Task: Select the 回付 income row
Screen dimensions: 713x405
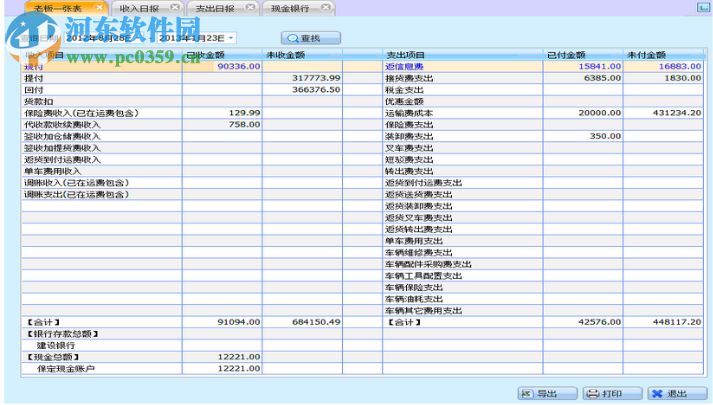Action: click(x=101, y=90)
